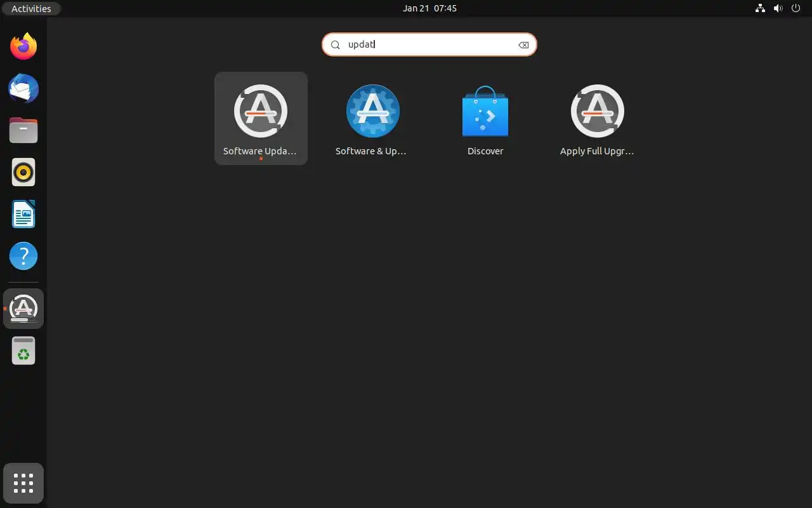The width and height of the screenshot is (812, 508).
Task: Click the network status icon
Action: [x=760, y=8]
